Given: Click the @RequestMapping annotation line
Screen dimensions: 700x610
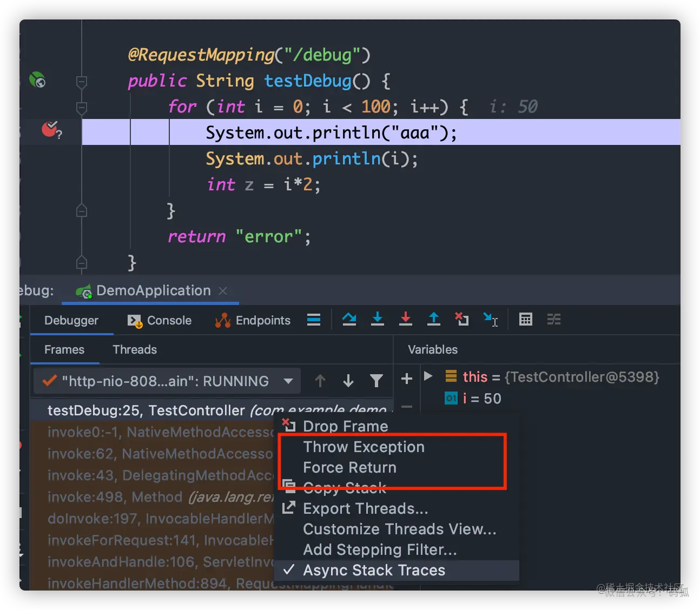Looking at the screenshot, I should click(249, 55).
